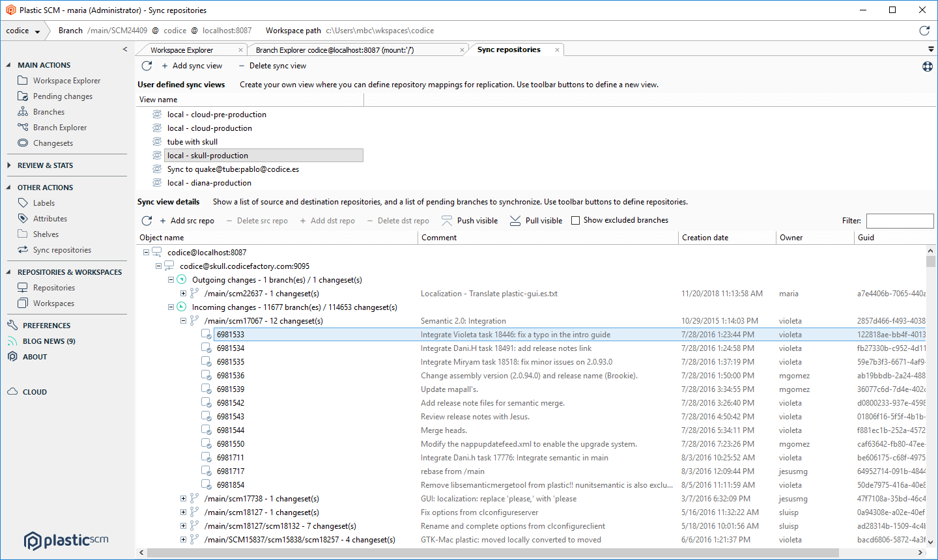Open the tab list dropdown arrow

[x=931, y=49]
